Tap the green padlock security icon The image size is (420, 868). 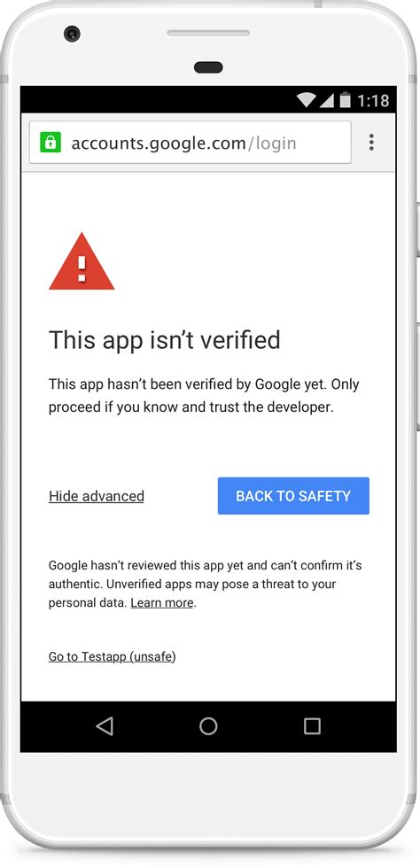(51, 143)
